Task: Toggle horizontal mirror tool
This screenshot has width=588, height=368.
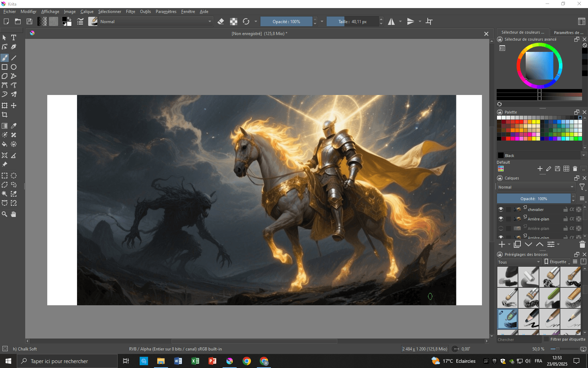Action: pos(391,21)
